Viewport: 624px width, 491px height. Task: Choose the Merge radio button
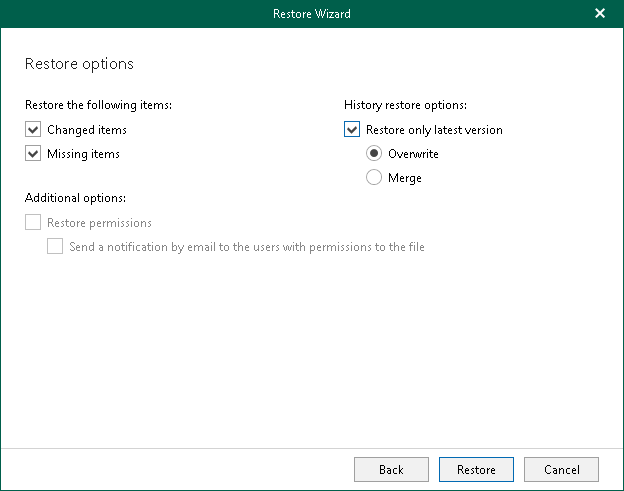pyautogui.click(x=374, y=178)
